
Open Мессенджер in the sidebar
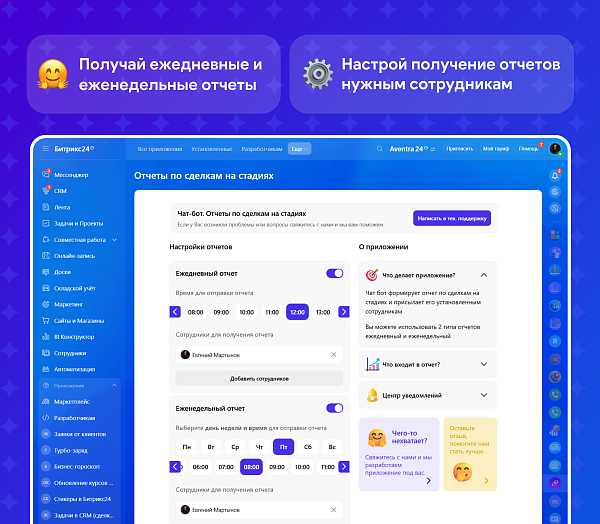pos(71,175)
